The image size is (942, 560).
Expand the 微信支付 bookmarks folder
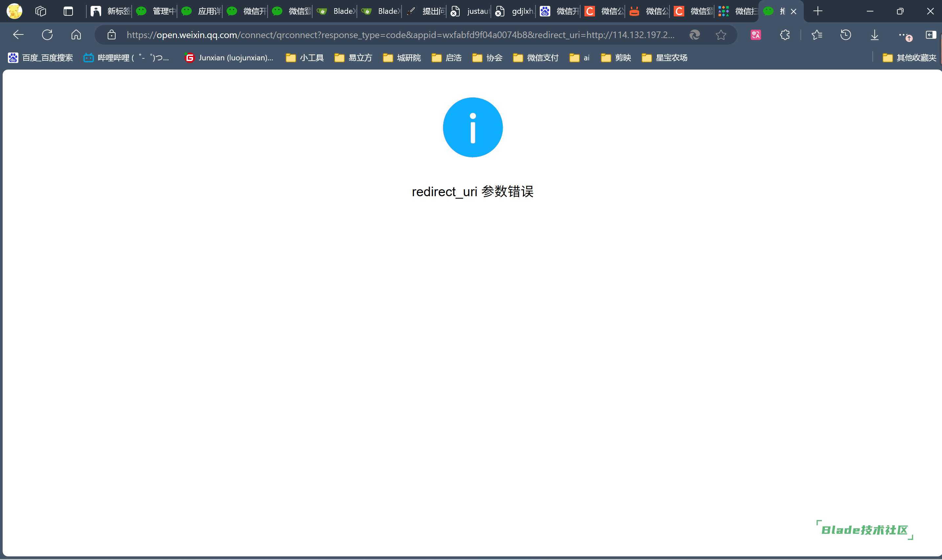(x=536, y=58)
